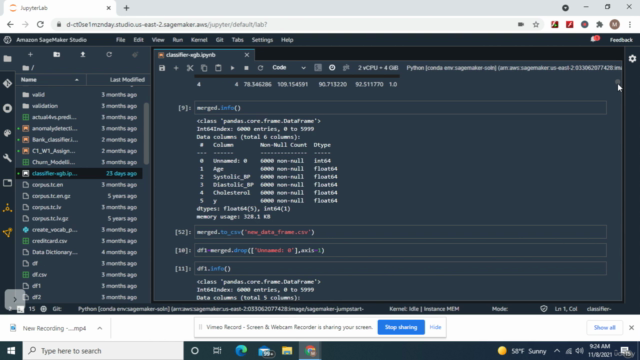
Task: Click the df1=merged.drop code cell
Action: (400, 251)
